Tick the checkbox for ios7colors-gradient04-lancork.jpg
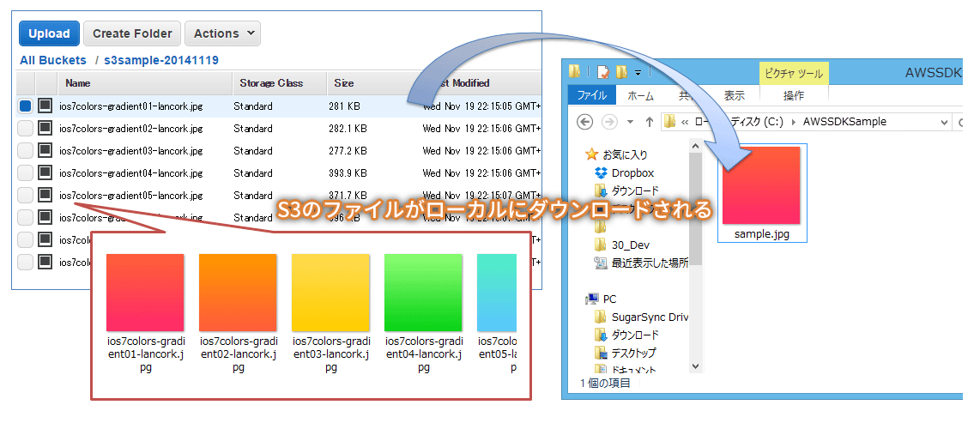Image resolution: width=980 pixels, height=423 pixels. click(25, 173)
